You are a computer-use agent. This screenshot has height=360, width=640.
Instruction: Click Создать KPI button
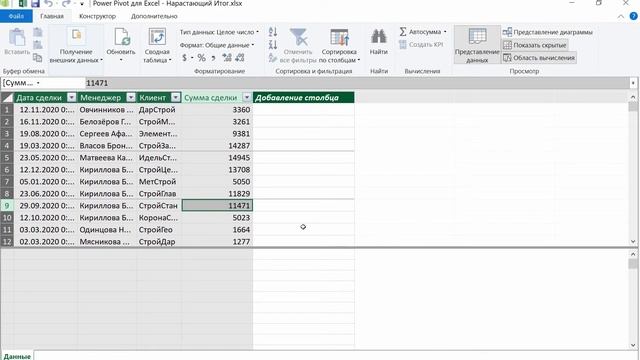(x=421, y=44)
